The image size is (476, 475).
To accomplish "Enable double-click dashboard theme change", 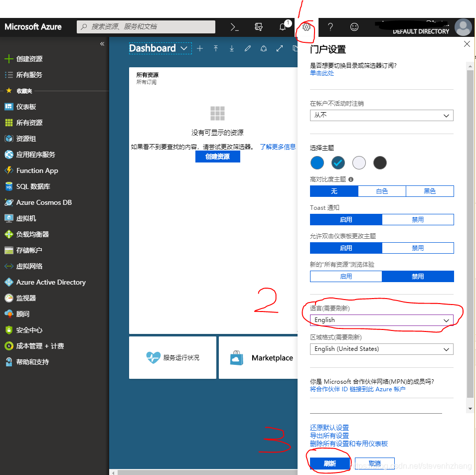I will pyautogui.click(x=346, y=248).
